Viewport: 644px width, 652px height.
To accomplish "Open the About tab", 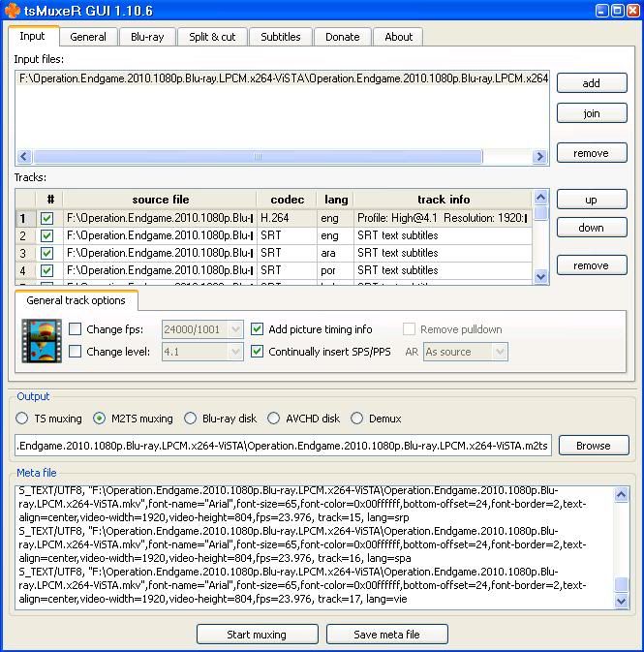I will click(x=399, y=37).
